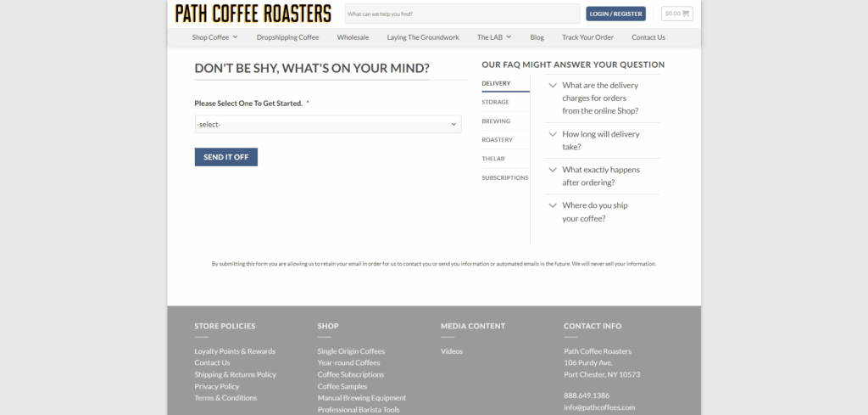The image size is (868, 415).
Task: Click the info@pathcoffees.com email address
Action: [x=599, y=407]
